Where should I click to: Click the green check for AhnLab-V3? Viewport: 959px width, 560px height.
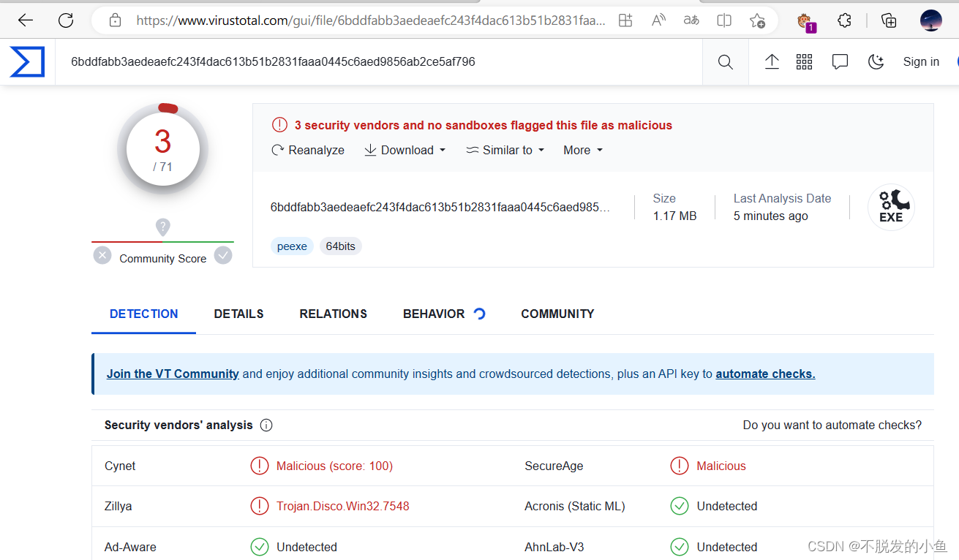pos(680,547)
